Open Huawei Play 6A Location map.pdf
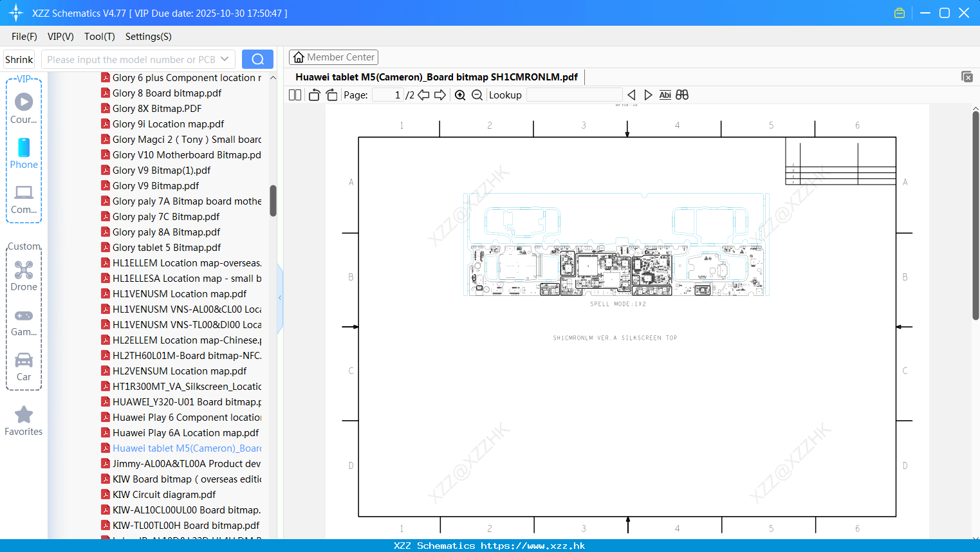 tap(180, 433)
